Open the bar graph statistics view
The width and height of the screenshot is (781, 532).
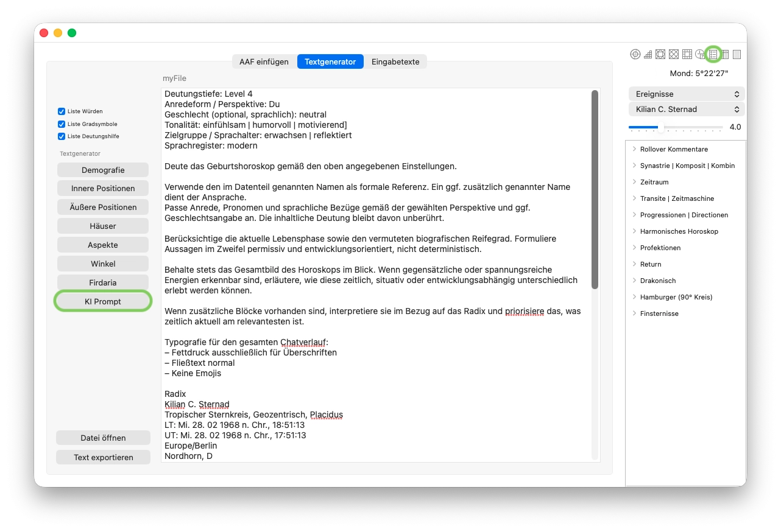pyautogui.click(x=648, y=54)
